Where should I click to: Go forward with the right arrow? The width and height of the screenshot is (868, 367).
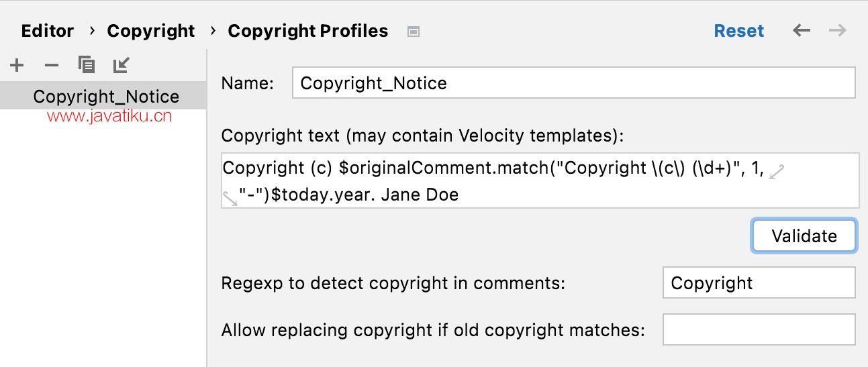tap(837, 31)
